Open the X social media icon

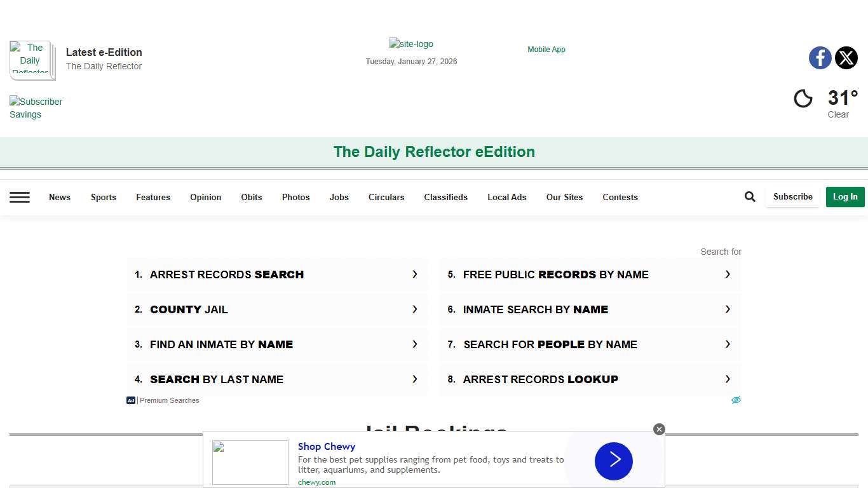(846, 58)
